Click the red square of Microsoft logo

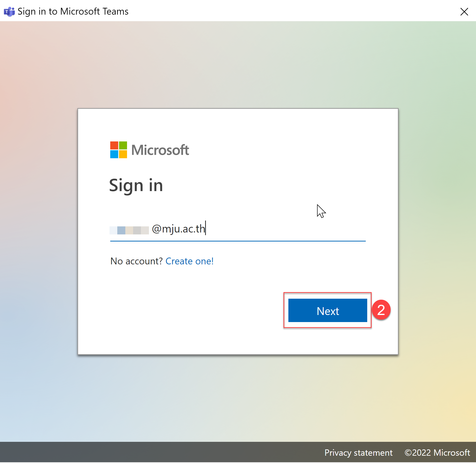point(114,145)
